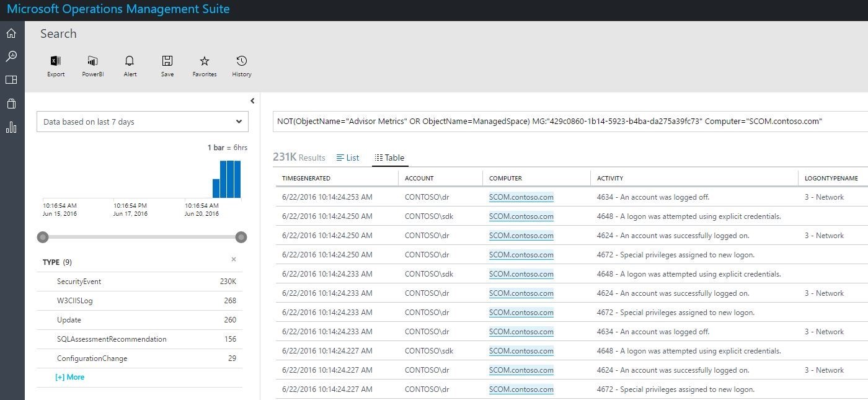Switch to the Table view tab
The height and width of the screenshot is (400, 868).
tap(390, 158)
